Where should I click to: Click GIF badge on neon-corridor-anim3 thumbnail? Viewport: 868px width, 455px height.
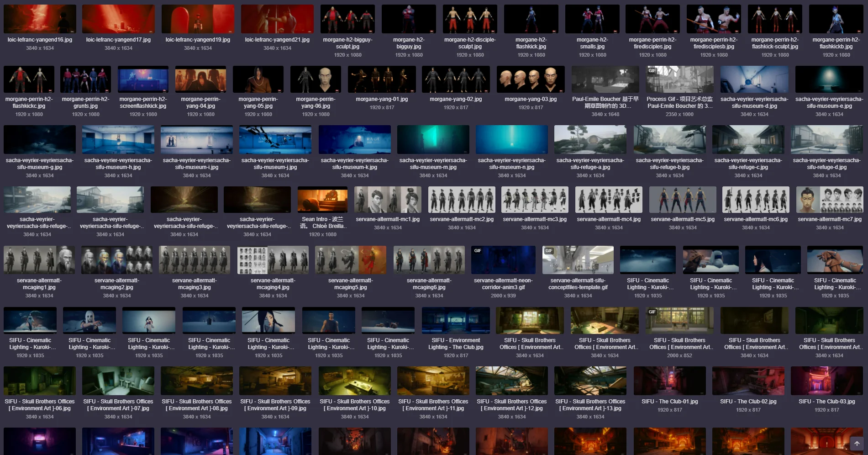478,251
